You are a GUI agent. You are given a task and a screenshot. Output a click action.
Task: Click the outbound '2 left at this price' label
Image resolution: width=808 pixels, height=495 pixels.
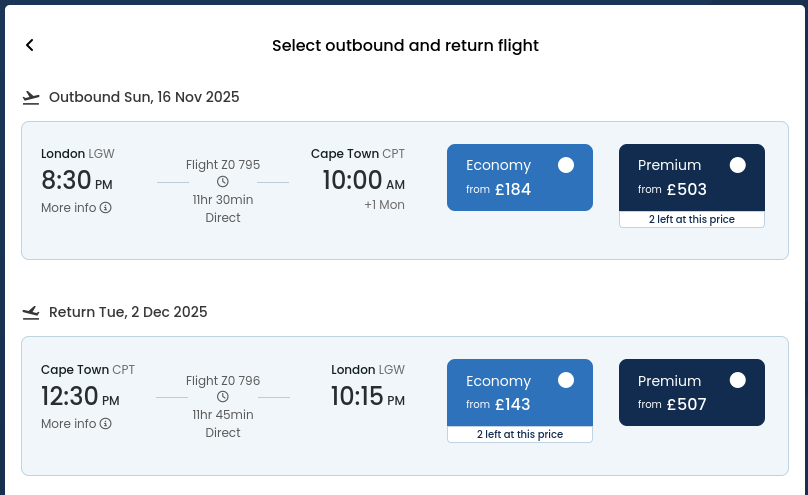click(x=692, y=219)
